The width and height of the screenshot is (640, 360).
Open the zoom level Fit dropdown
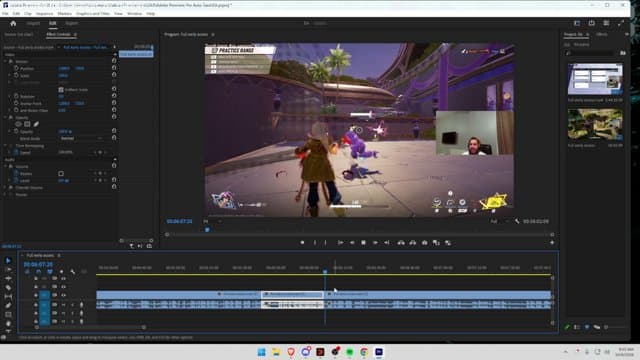pos(212,221)
